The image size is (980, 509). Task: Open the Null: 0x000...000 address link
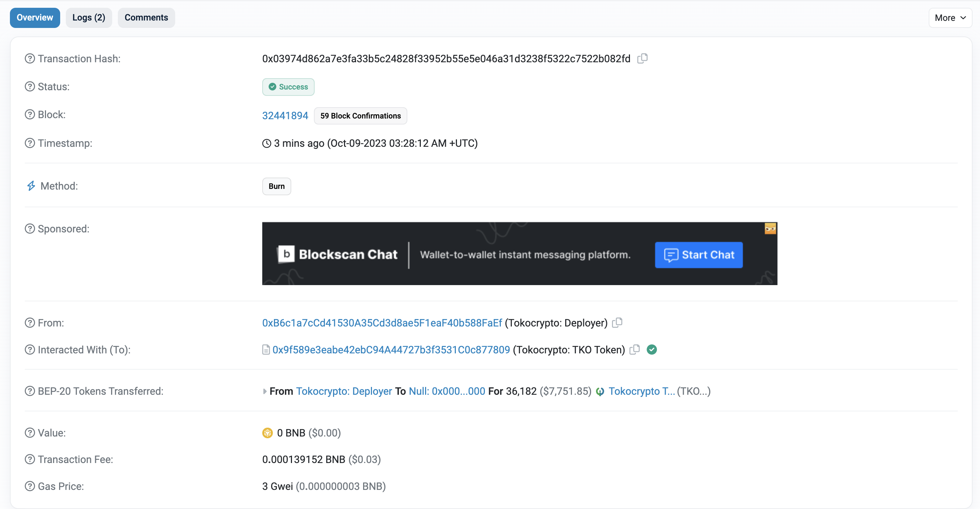point(447,391)
